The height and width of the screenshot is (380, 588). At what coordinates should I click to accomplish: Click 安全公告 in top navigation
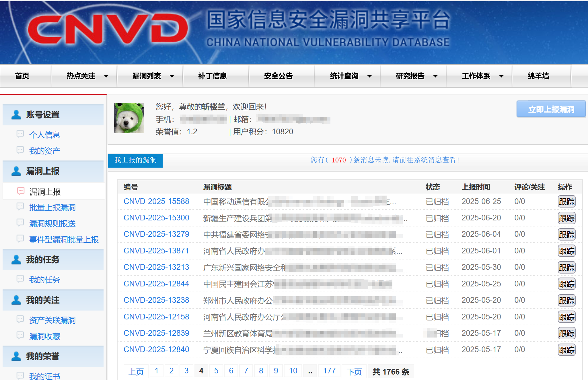(279, 76)
